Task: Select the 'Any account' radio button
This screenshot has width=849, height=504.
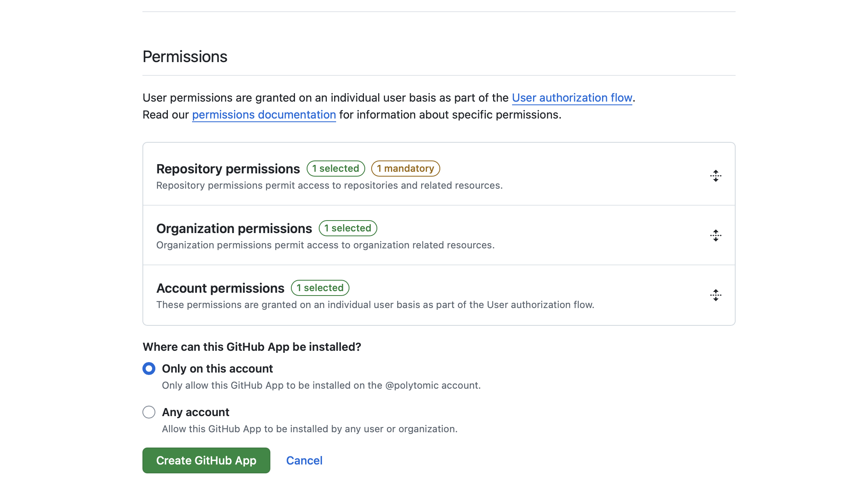Action: point(149,412)
